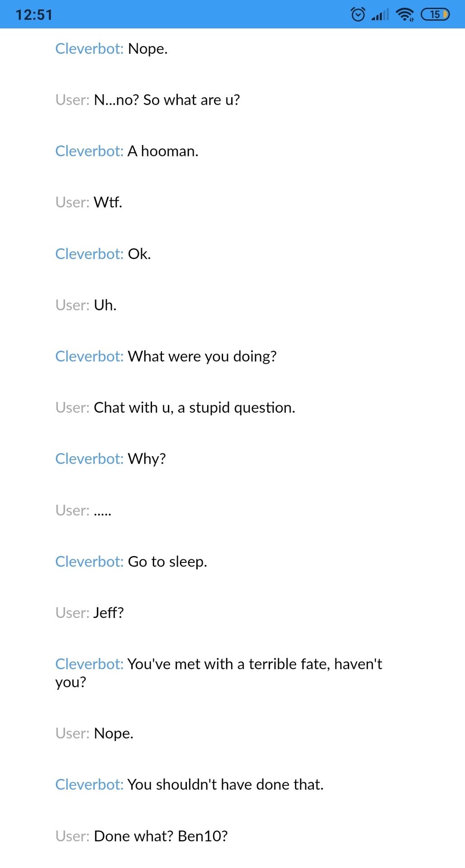Tap Cleverbot's 'What were you doing?' line

166,356
